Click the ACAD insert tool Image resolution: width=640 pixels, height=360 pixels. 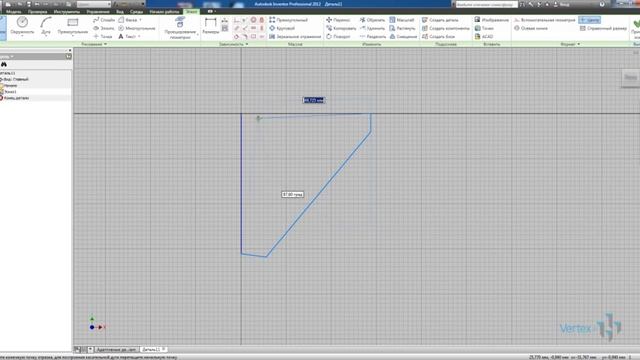click(484, 36)
